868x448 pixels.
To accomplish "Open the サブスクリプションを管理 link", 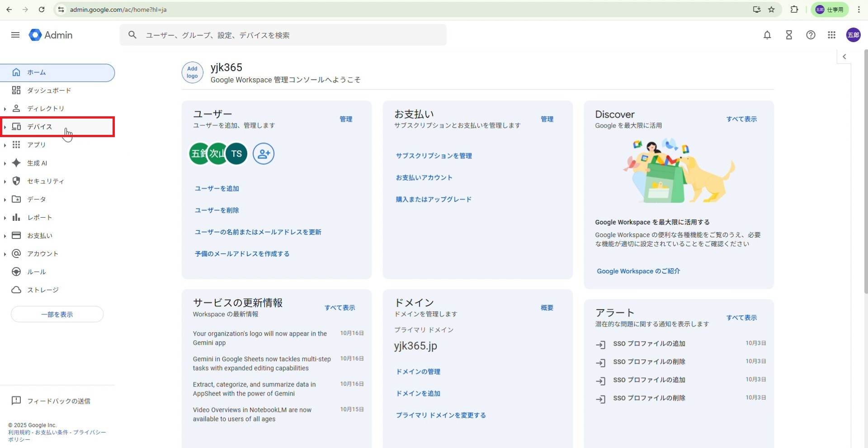I will (434, 156).
